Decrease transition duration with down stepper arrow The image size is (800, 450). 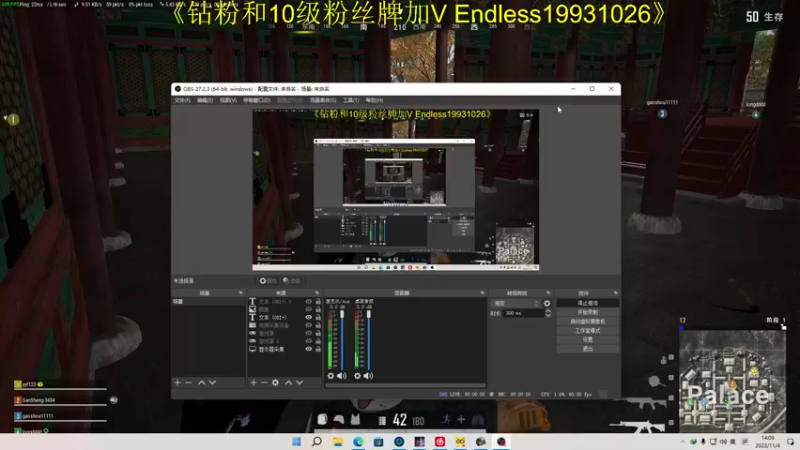coord(548,315)
